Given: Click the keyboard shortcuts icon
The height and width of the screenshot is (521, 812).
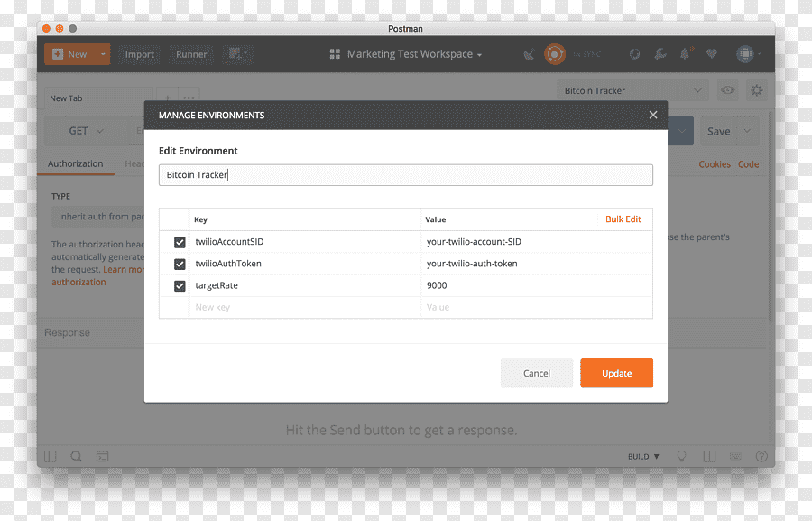Looking at the screenshot, I should (735, 456).
